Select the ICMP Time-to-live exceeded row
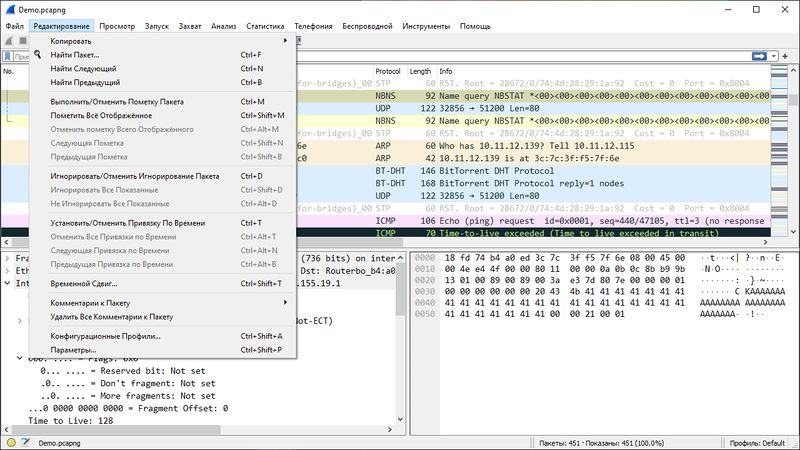This screenshot has width=800, height=450. click(x=533, y=233)
